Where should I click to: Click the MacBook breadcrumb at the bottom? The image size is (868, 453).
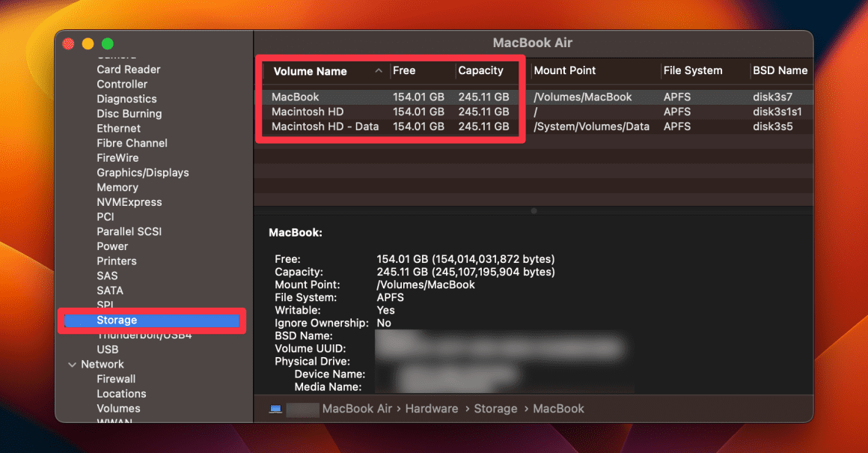(558, 409)
